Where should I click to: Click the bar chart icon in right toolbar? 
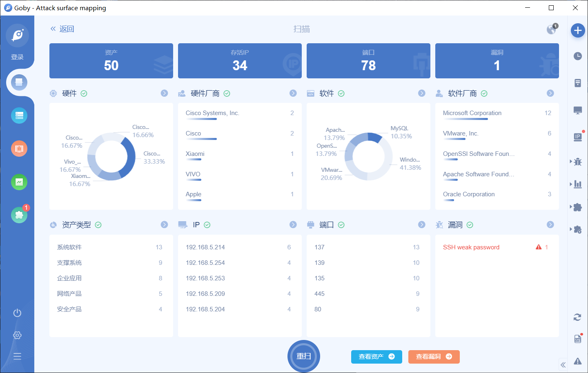click(x=578, y=184)
